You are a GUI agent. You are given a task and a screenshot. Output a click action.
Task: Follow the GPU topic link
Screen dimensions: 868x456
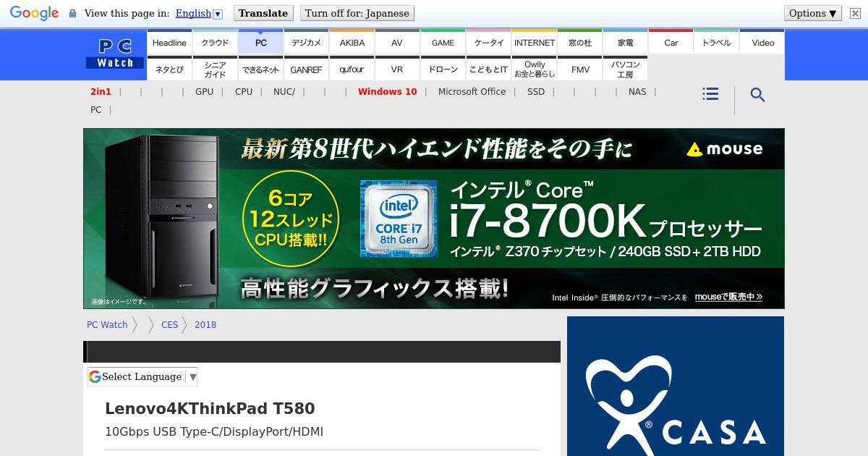point(204,91)
